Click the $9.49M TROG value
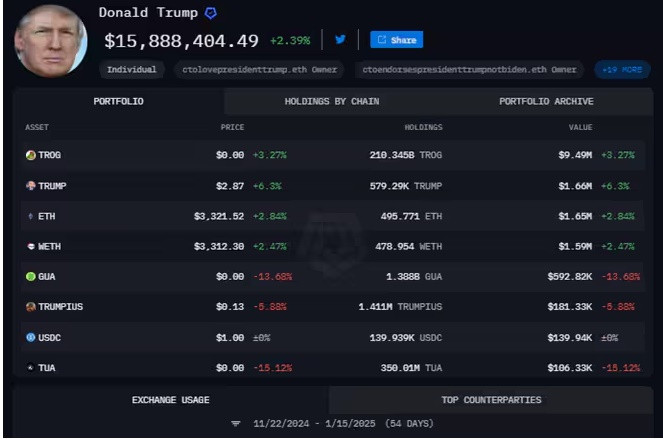Viewport: 663px width, 439px height. pyautogui.click(x=575, y=155)
